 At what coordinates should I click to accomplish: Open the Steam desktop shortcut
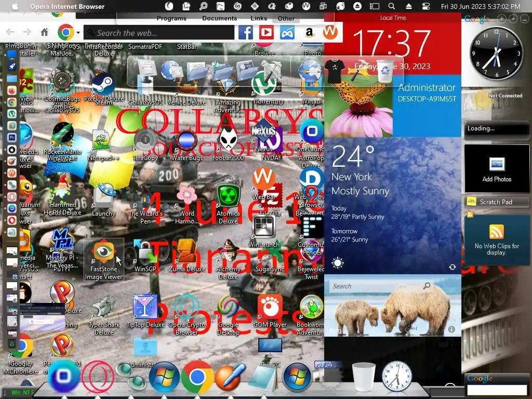pyautogui.click(x=103, y=85)
